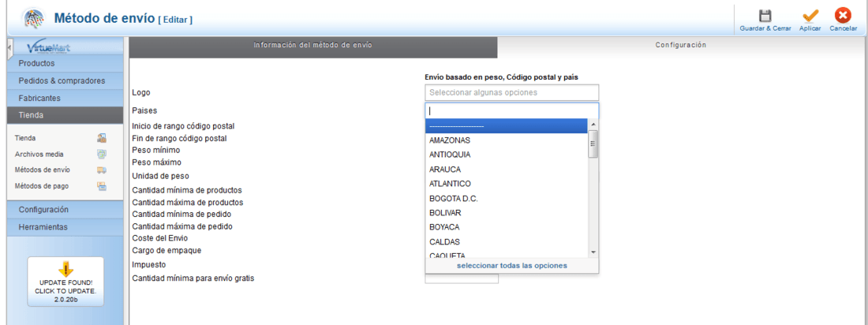Image resolution: width=868 pixels, height=325 pixels.
Task: Open Pedidos & compradores menu section
Action: pos(65,80)
